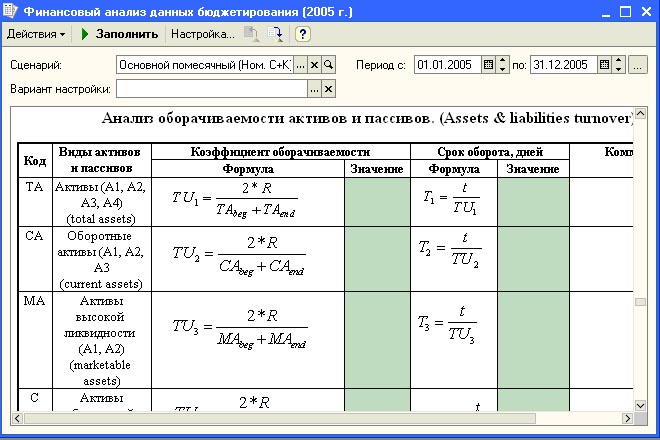
Task: Click the horizontal scrollbar thumb
Action: 280,418
